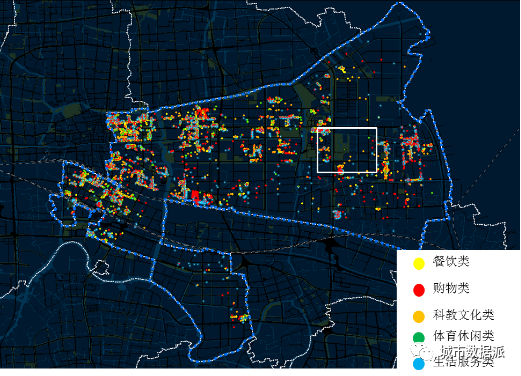Click the yellow 餐饮类 legend dot
Viewport: 521px width, 376px height.
(419, 263)
